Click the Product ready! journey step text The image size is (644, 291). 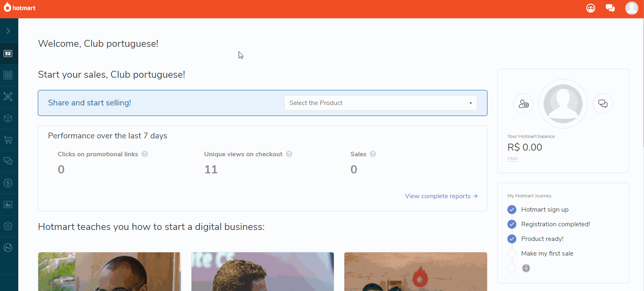pos(542,239)
